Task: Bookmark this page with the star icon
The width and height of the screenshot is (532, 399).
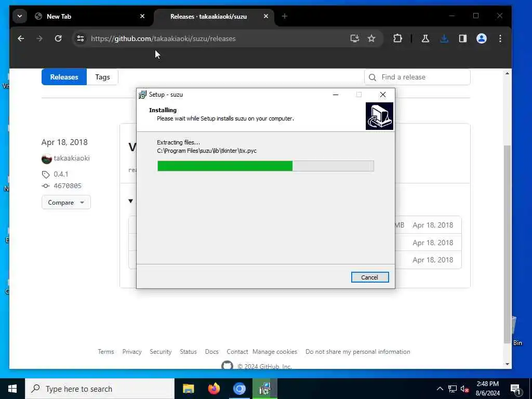Action: coord(371,38)
